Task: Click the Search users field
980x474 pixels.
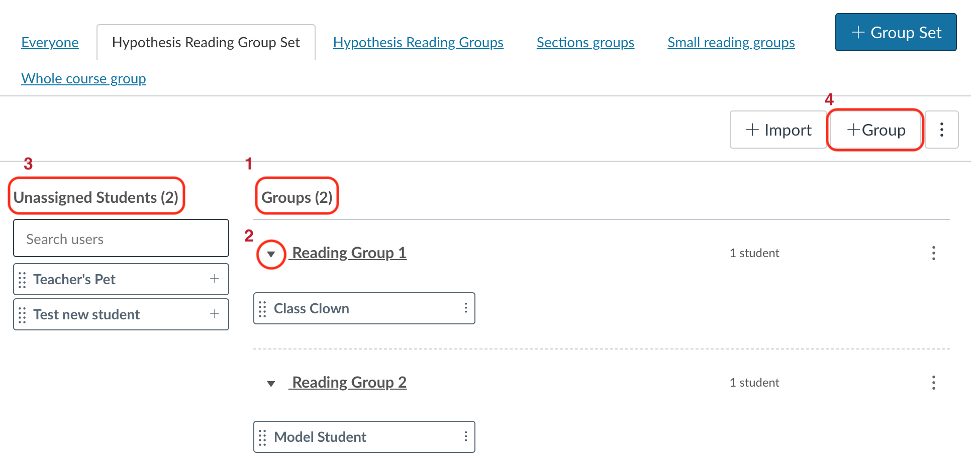Action: pyautogui.click(x=121, y=238)
